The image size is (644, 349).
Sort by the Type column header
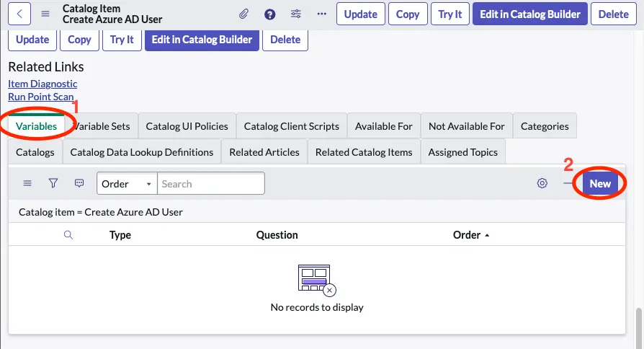(x=120, y=235)
